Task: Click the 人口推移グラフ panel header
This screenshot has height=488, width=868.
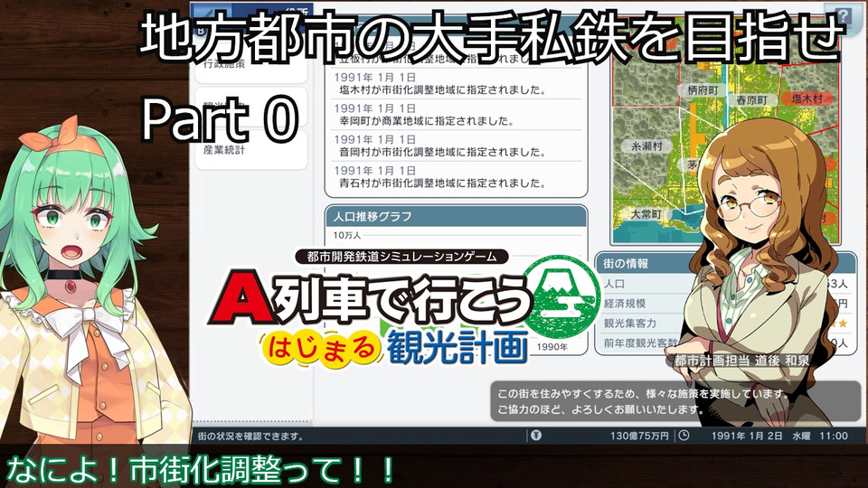Action: [x=456, y=216]
